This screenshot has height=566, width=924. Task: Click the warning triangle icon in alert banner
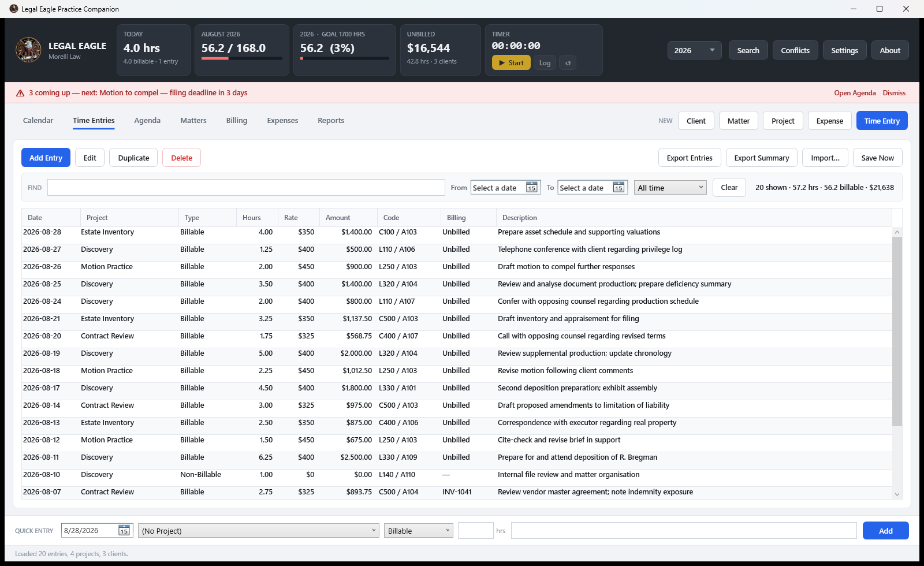coord(20,93)
